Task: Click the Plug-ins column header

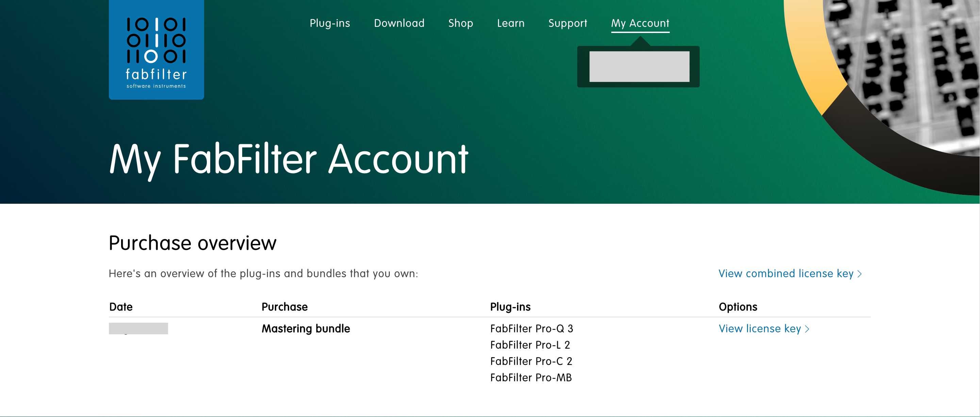Action: click(x=510, y=307)
